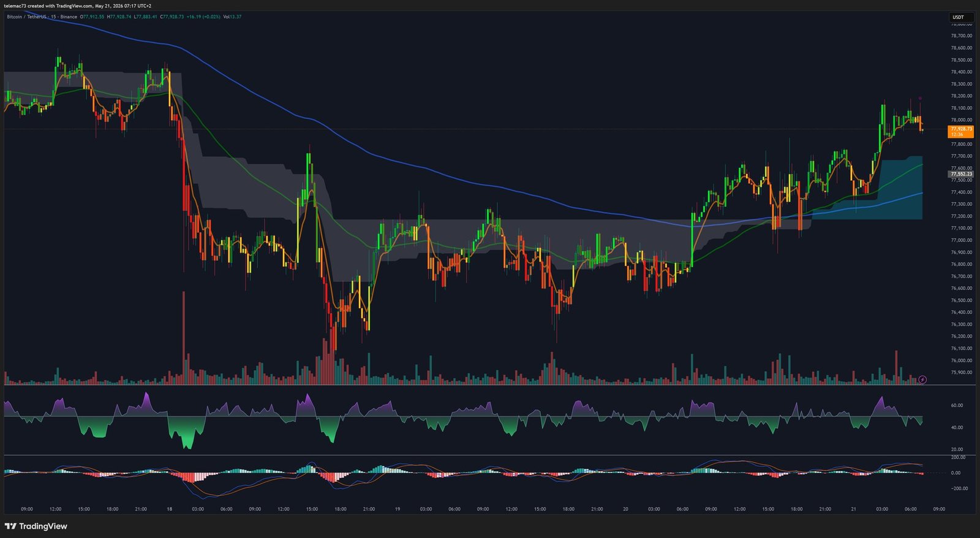Image resolution: width=980 pixels, height=538 pixels.
Task: Click the close value C77,928.73
Action: (x=171, y=17)
